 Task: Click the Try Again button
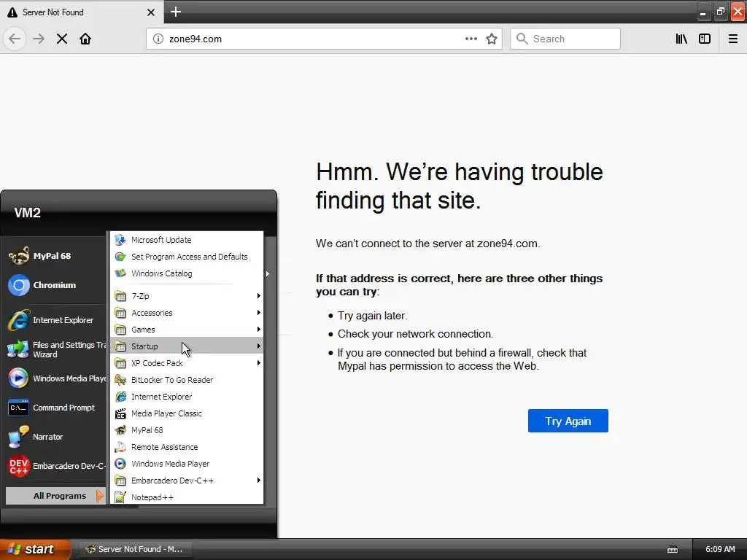pos(568,421)
